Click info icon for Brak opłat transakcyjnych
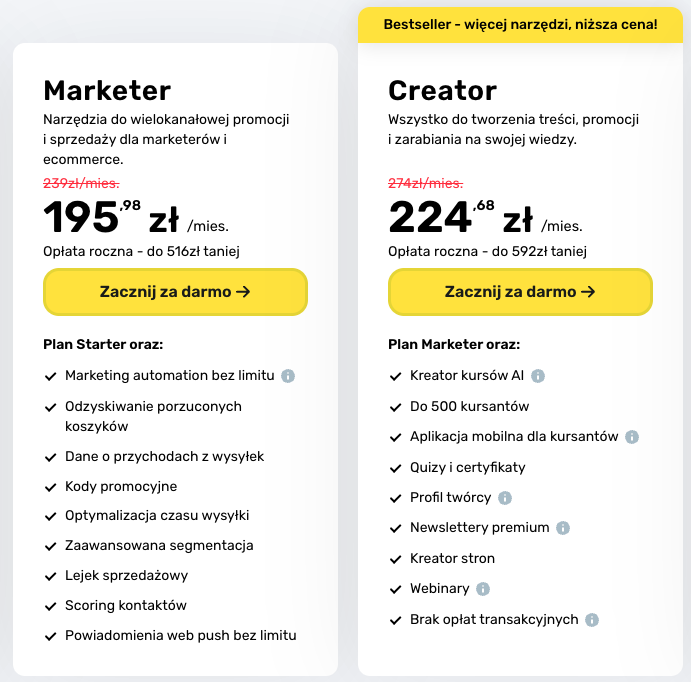The height and width of the screenshot is (682, 691). tap(592, 620)
